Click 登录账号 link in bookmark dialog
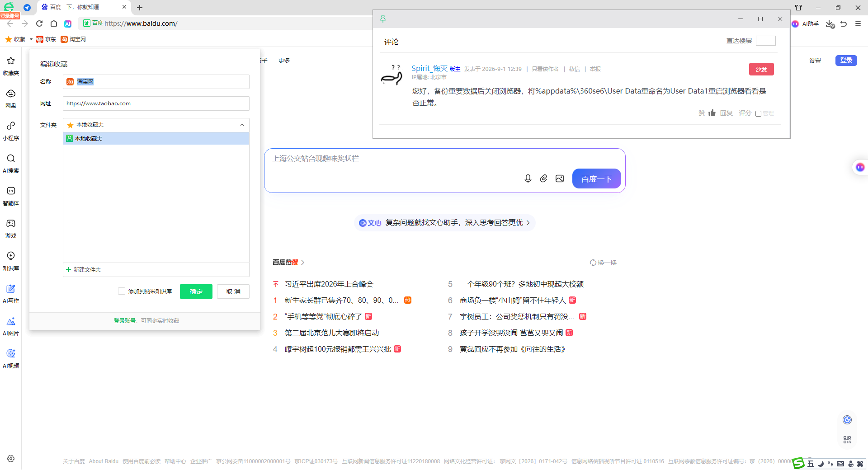Screen dimensions: 868x470 [124, 321]
